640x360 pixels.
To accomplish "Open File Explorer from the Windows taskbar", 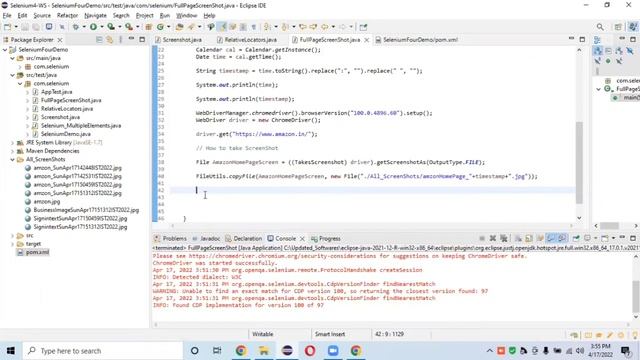I will 264,351.
